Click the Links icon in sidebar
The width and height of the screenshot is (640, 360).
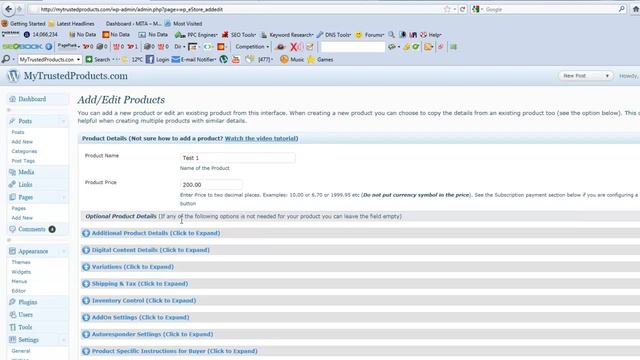coord(12,184)
